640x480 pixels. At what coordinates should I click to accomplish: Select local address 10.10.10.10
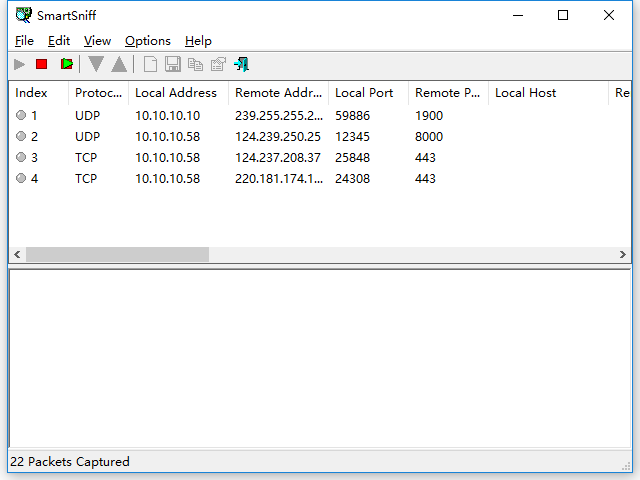tap(167, 116)
